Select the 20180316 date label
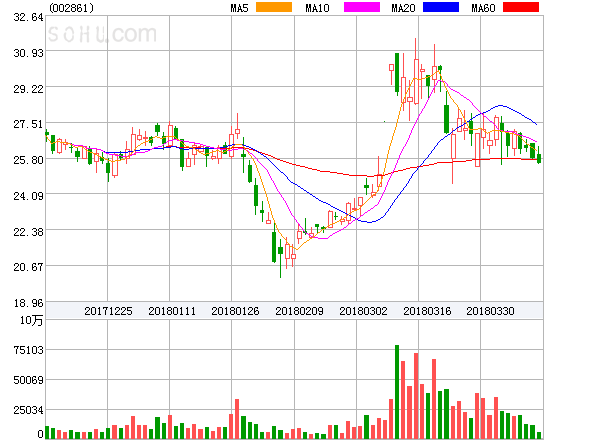This screenshot has height=440, width=600. tap(427, 311)
